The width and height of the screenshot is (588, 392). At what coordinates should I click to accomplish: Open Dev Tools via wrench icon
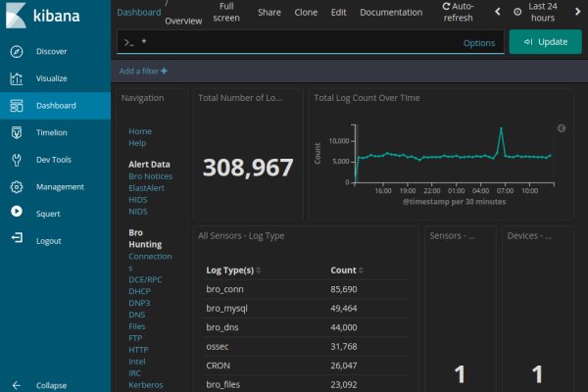tap(17, 160)
